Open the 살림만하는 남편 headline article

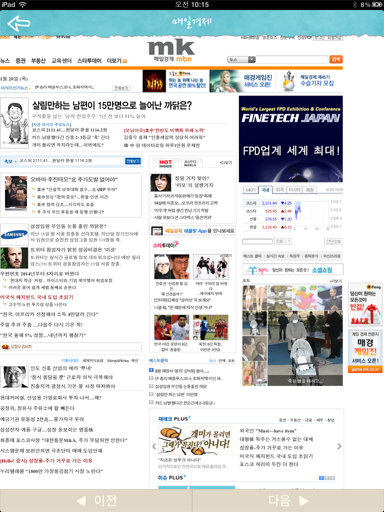click(112, 105)
